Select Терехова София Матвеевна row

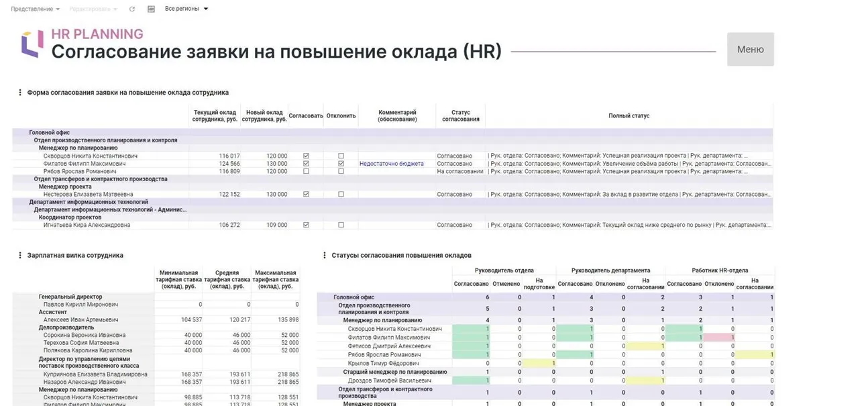pos(156,343)
